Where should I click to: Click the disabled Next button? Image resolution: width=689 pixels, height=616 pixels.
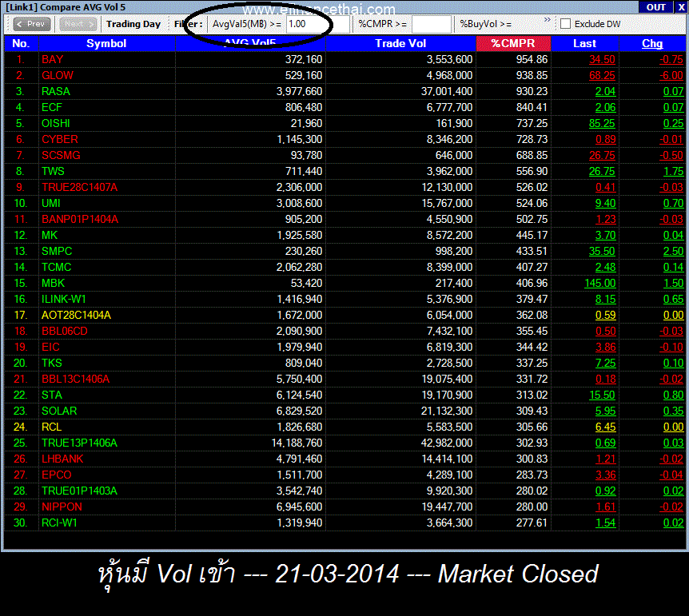pyautogui.click(x=78, y=24)
